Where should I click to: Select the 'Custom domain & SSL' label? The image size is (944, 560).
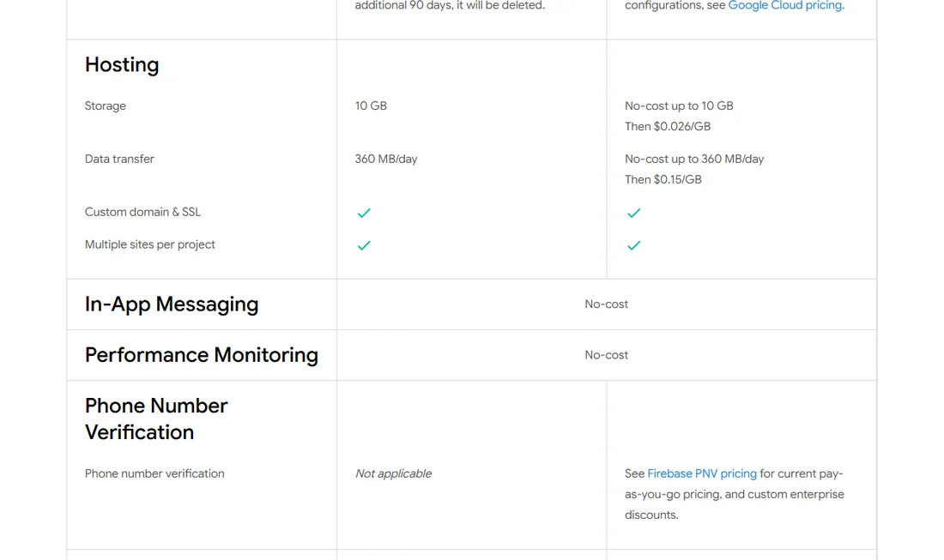click(x=142, y=212)
